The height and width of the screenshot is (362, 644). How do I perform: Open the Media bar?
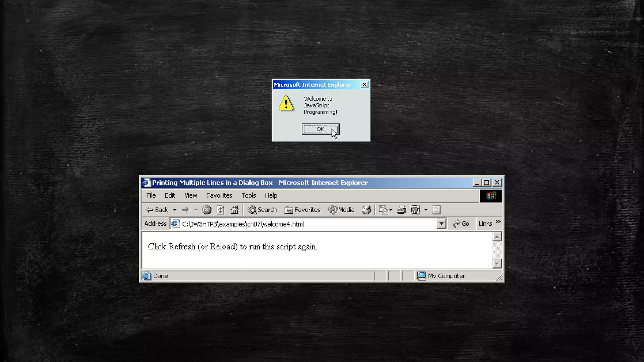point(341,210)
